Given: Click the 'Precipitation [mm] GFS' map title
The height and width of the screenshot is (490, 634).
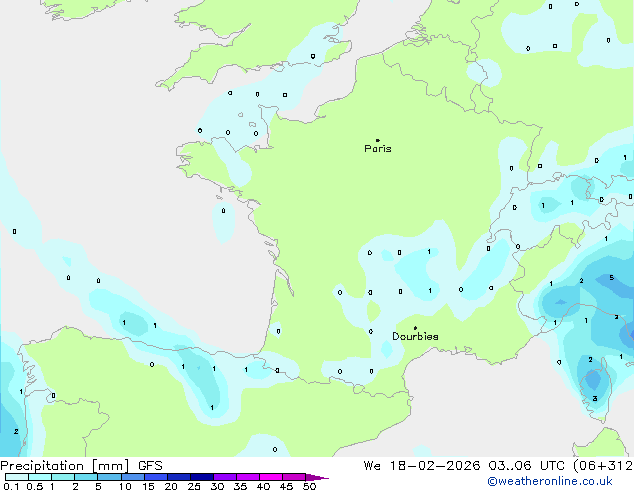Looking at the screenshot, I should (81, 466).
